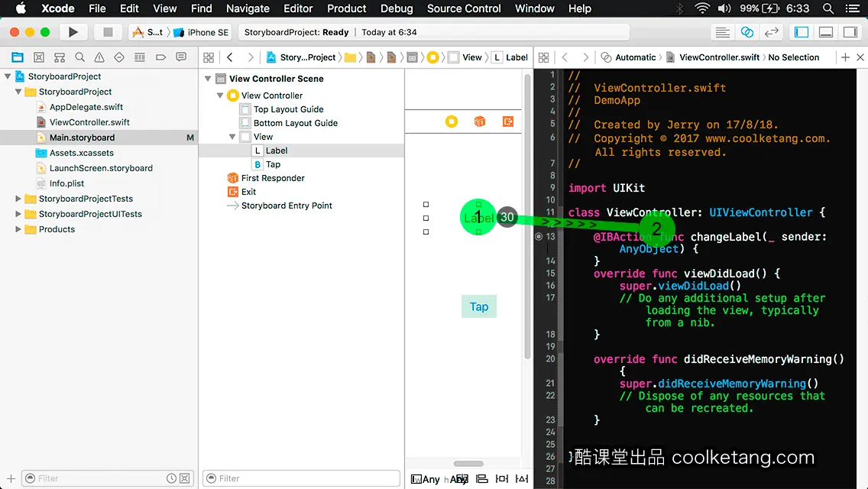The width and height of the screenshot is (868, 489).
Task: Click the Stop button in toolbar
Action: pos(108,32)
